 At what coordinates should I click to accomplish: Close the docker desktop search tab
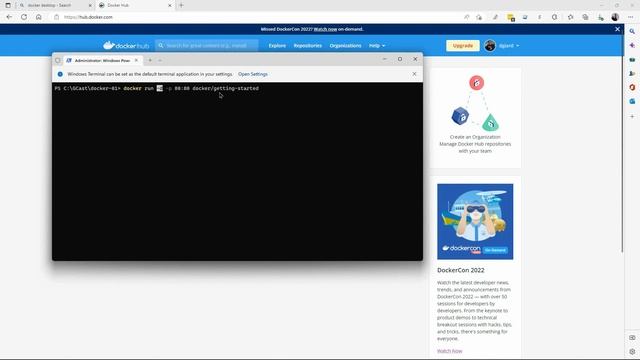coord(90,5)
